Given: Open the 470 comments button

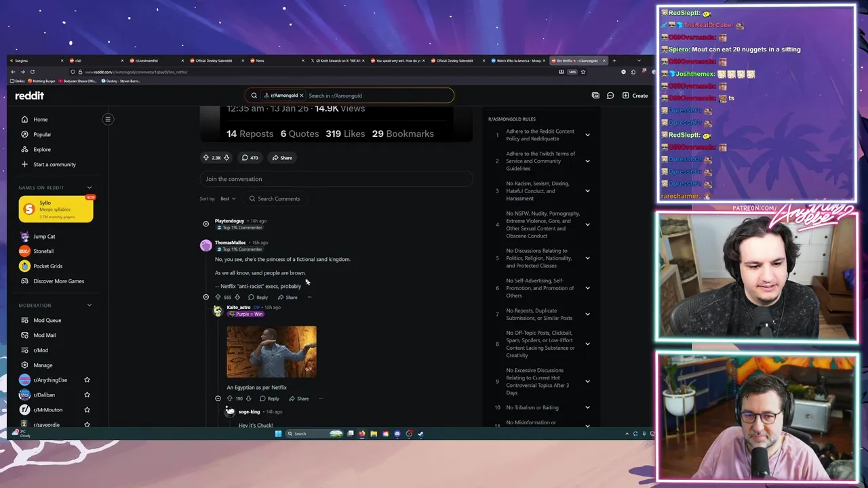Looking at the screenshot, I should click(x=250, y=158).
